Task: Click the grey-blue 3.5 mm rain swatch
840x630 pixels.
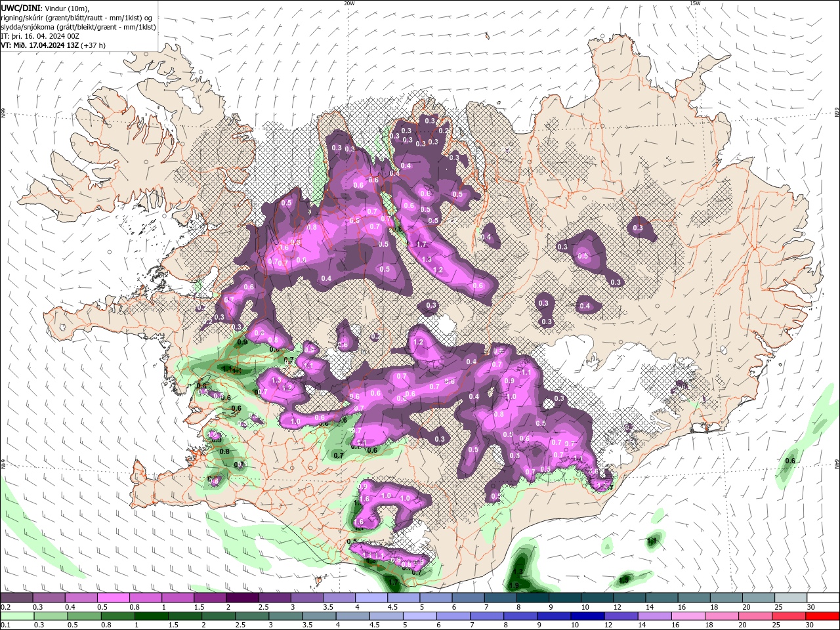Action: [320, 616]
